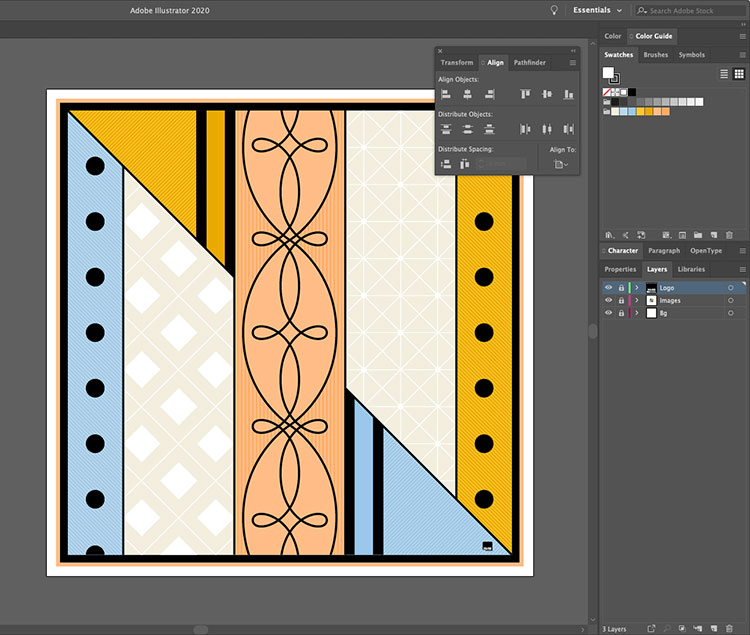Click New Color Group folder icon
This screenshot has width=750, height=635.
pyautogui.click(x=698, y=235)
